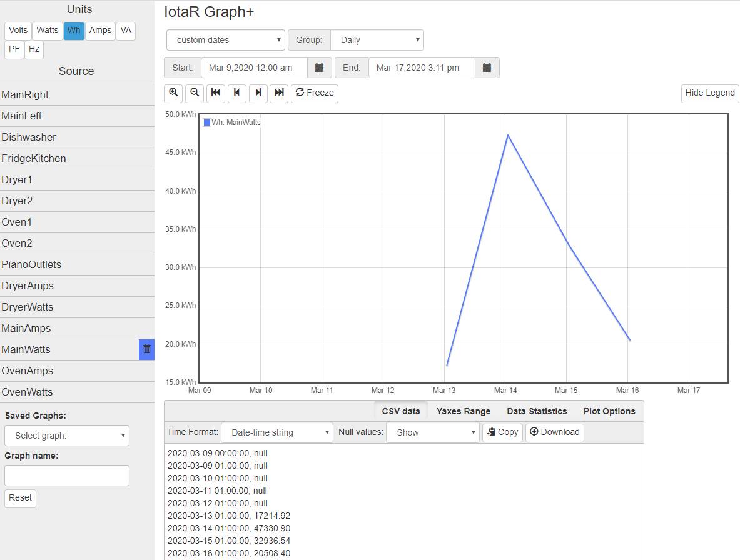
Task: Select the MainAmps source
Action: coord(78,328)
